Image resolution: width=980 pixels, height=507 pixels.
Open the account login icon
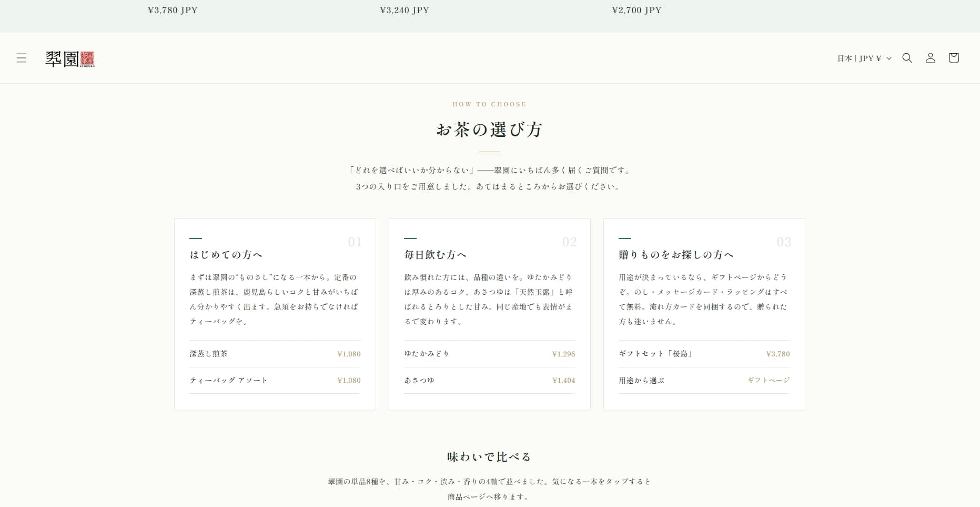(x=931, y=58)
